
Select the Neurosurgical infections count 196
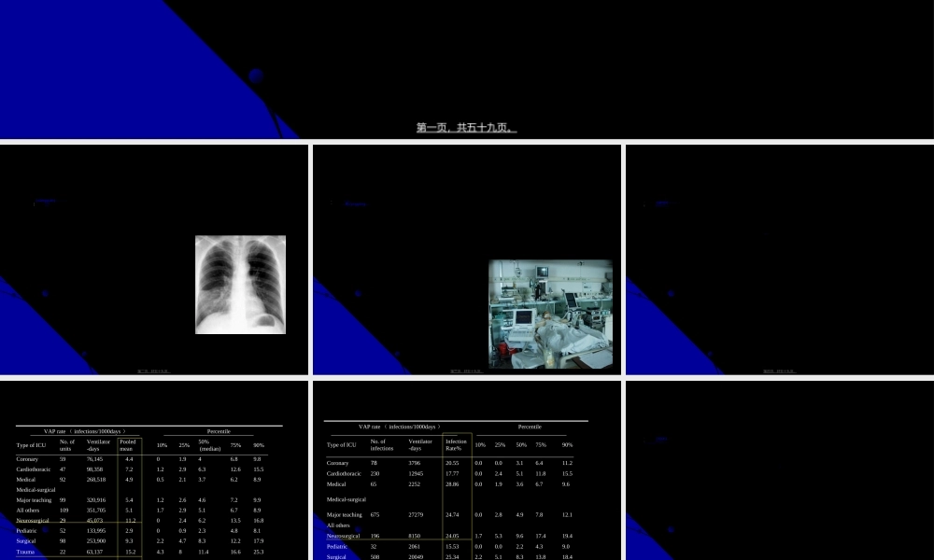376,536
